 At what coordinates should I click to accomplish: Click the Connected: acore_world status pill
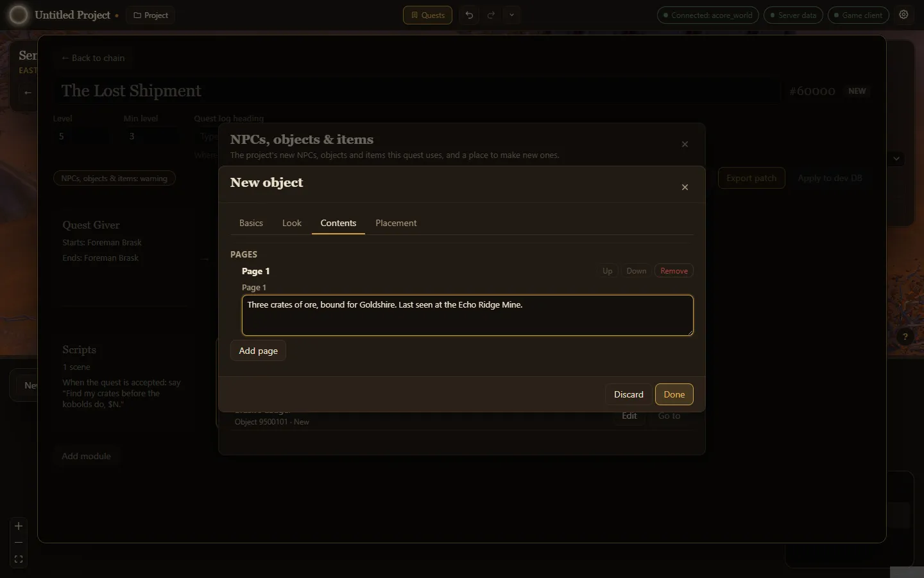coord(708,15)
